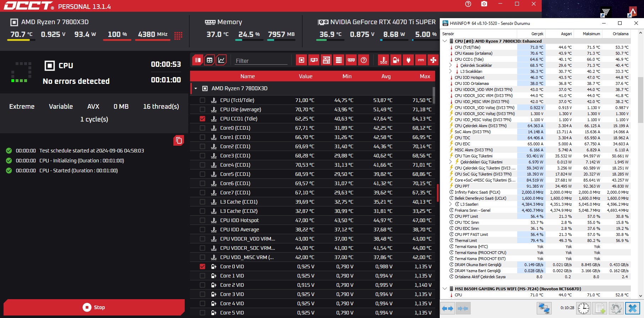Sort by the Maksimum column header

(591, 34)
